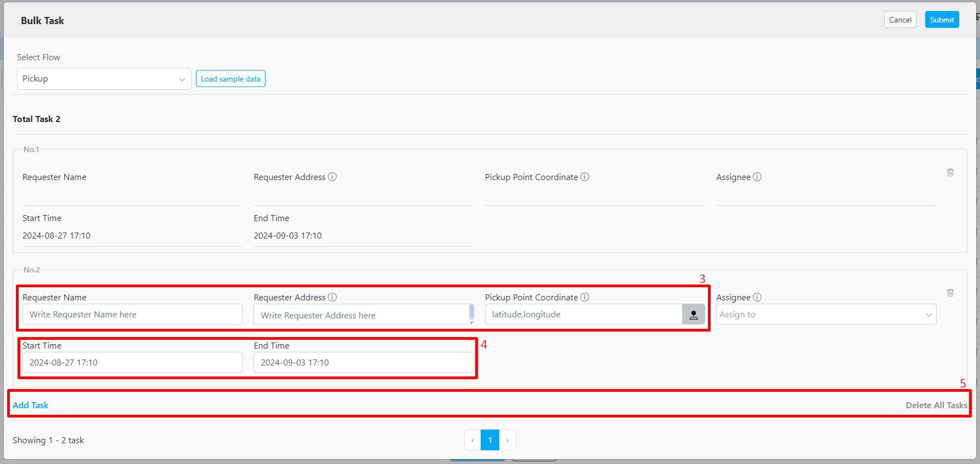Screen dimensions: 980x464
Task: Click info icon beside No.2 Requester Address
Action: 332,297
